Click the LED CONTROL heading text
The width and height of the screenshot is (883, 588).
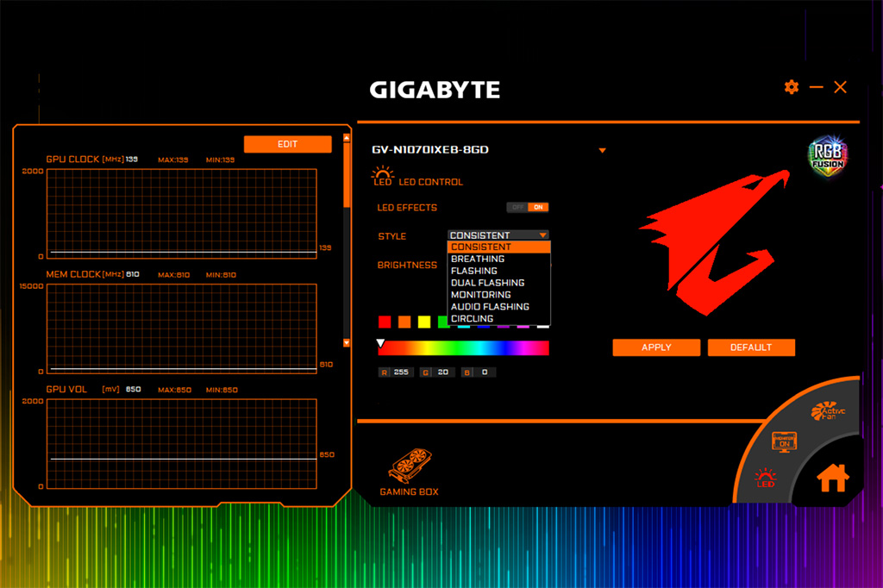pyautogui.click(x=431, y=182)
